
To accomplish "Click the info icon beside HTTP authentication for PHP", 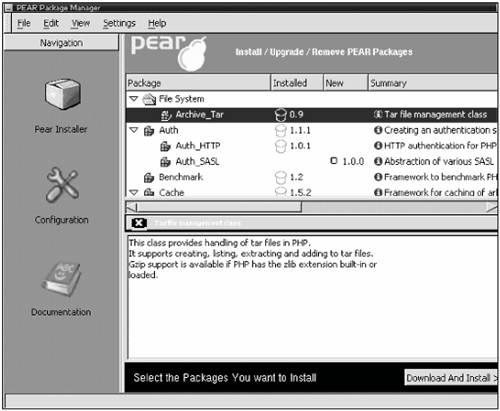I will point(378,146).
